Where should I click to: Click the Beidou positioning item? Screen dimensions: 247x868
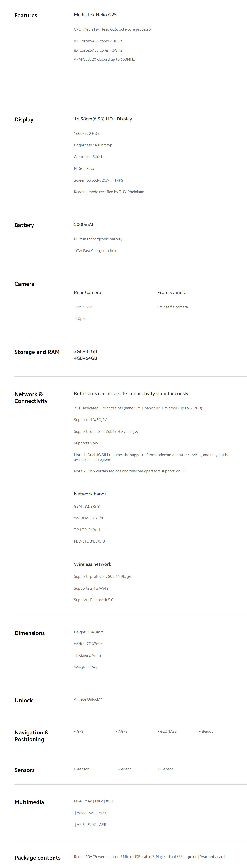coord(207,732)
